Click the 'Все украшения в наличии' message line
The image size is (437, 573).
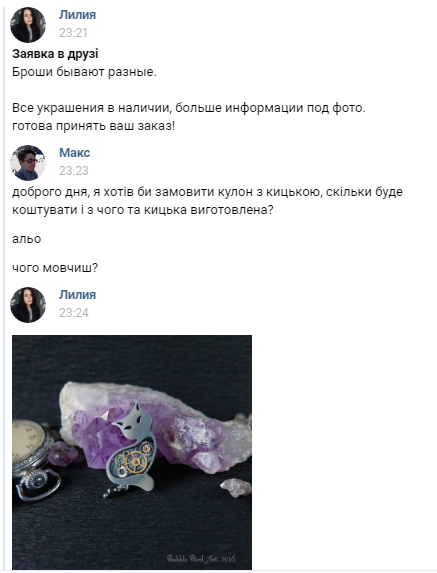pos(189,108)
